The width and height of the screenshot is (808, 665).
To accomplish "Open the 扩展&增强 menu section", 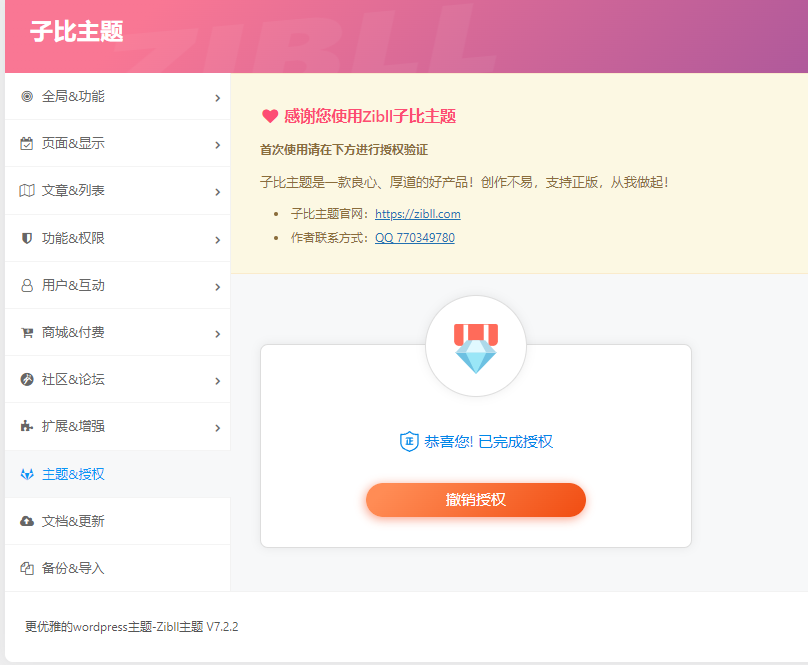I will click(117, 426).
